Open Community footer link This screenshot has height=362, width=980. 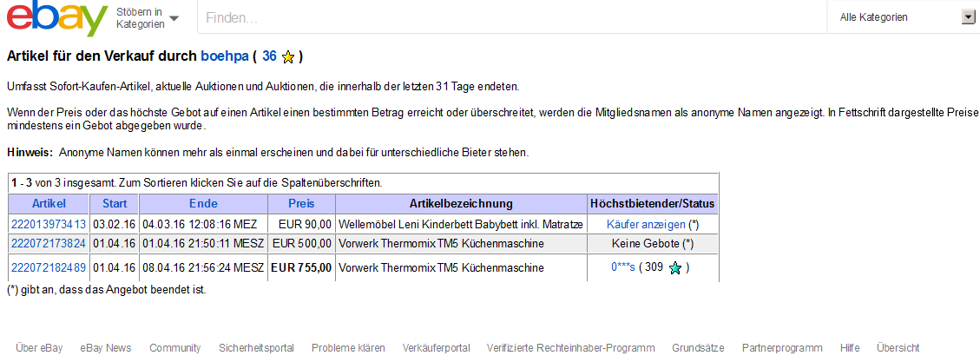click(175, 347)
